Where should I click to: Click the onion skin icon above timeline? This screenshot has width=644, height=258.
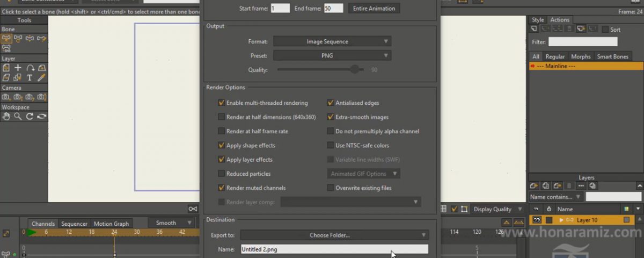[193, 209]
